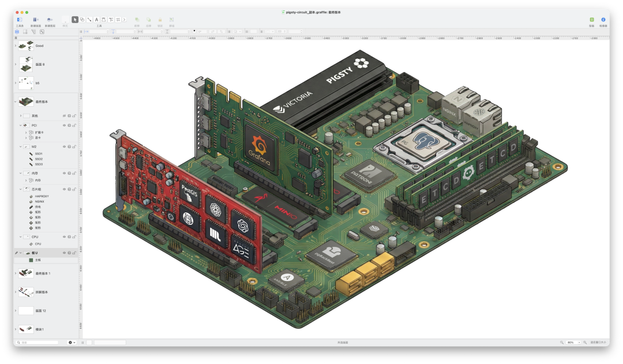Switch to the guides sidebar tab
The width and height of the screenshot is (623, 364).
[25, 32]
